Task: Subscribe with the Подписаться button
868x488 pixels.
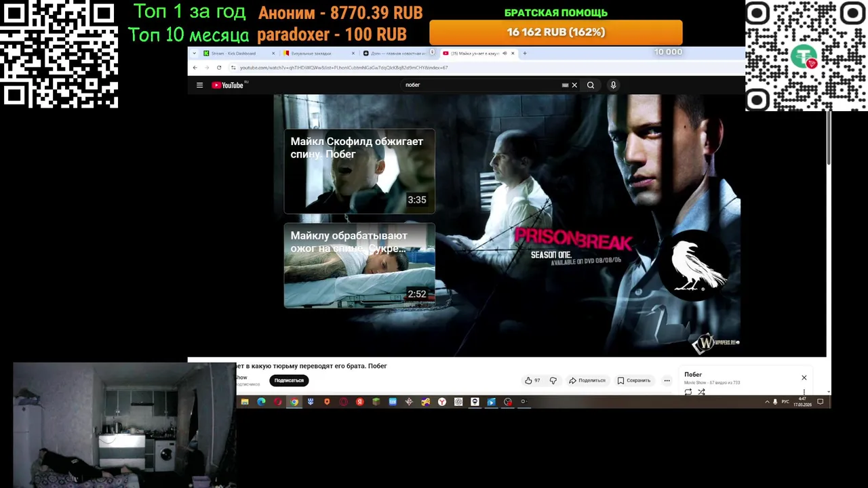Action: pos(289,380)
